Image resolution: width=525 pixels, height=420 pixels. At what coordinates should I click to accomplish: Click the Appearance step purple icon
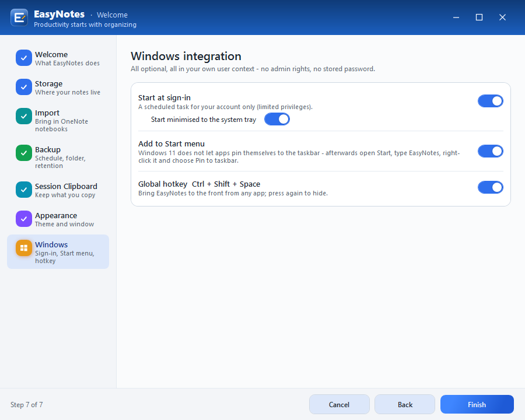pos(24,219)
